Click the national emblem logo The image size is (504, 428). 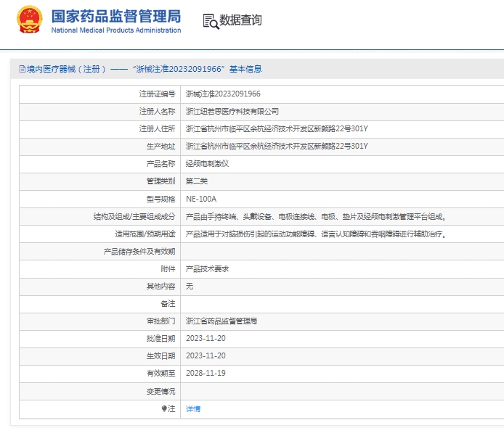click(x=30, y=20)
